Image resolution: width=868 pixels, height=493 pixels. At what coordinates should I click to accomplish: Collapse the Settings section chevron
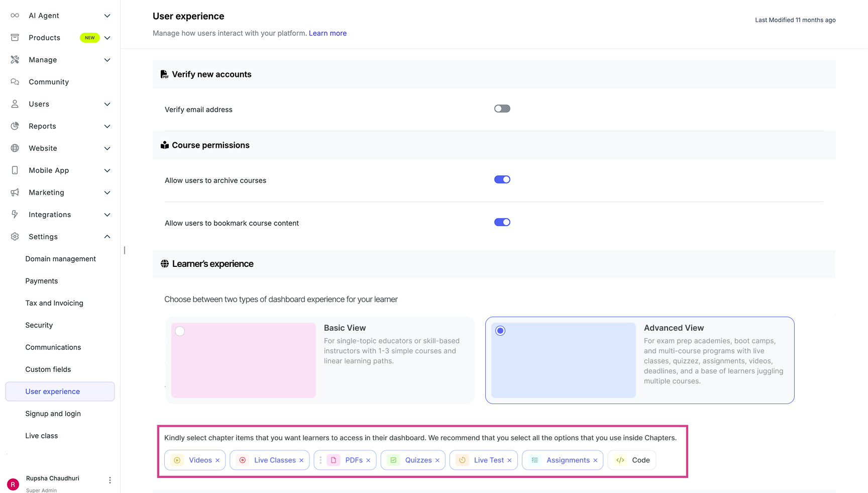(x=107, y=237)
